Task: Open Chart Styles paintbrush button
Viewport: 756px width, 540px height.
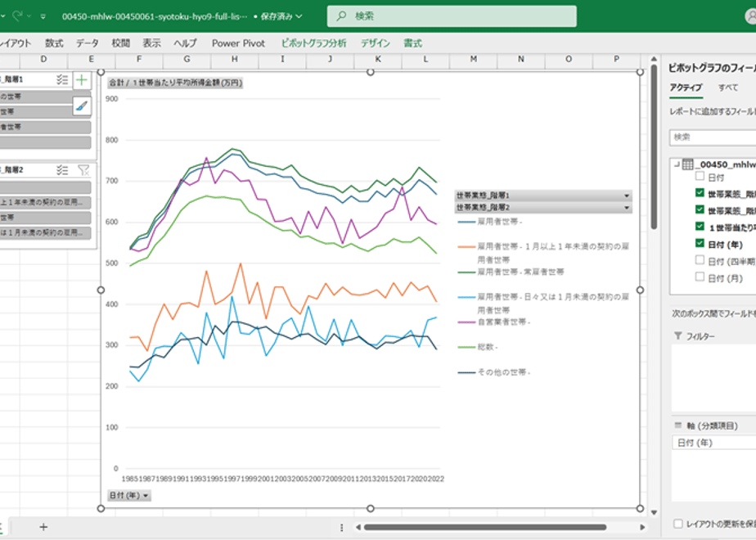Action: coord(82,106)
